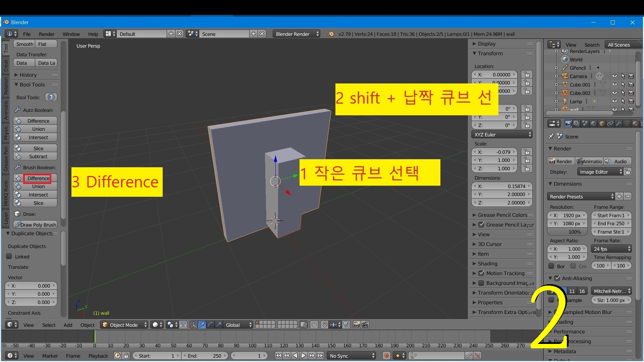Play animation in reverse button

pos(295,356)
